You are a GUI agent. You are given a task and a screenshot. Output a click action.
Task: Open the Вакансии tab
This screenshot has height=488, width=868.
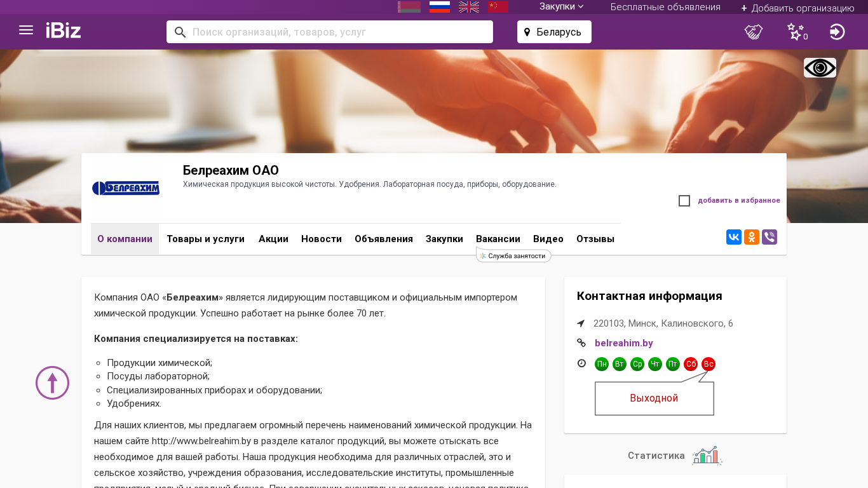pos(498,239)
